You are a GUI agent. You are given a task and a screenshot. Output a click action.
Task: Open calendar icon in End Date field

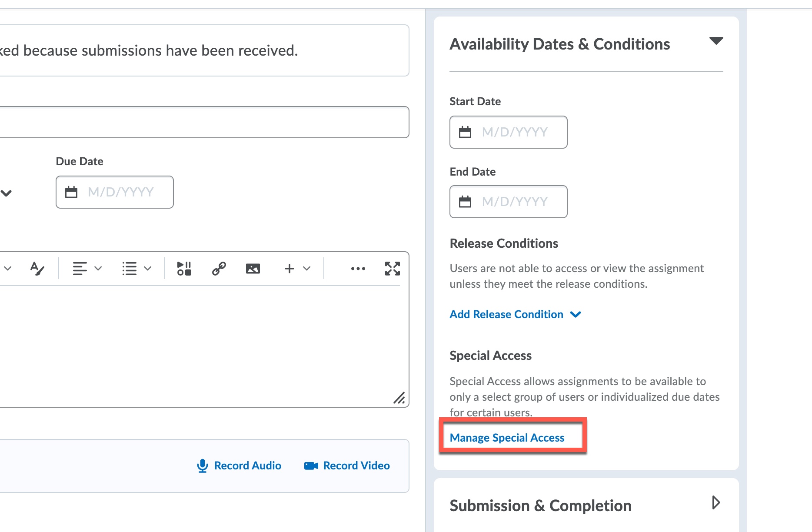[x=465, y=202]
